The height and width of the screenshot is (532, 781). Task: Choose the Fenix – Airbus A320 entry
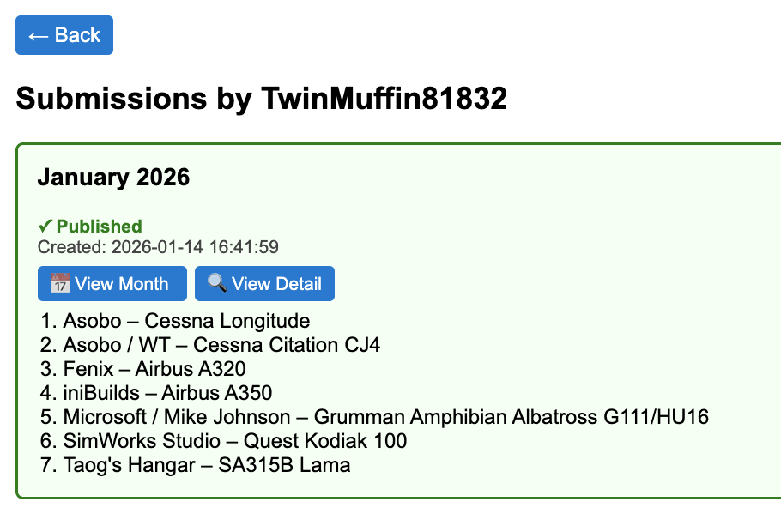(154, 369)
